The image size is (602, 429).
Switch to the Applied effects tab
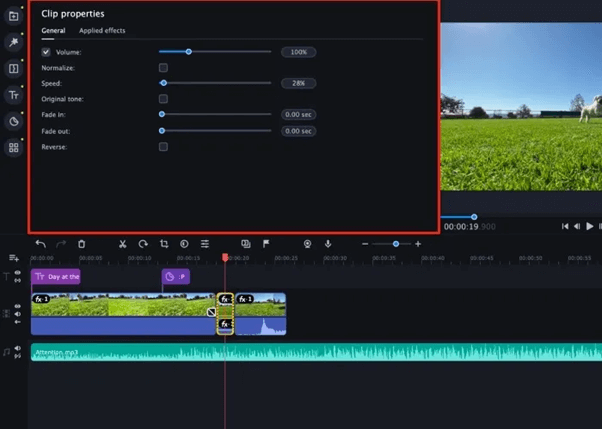pyautogui.click(x=102, y=31)
